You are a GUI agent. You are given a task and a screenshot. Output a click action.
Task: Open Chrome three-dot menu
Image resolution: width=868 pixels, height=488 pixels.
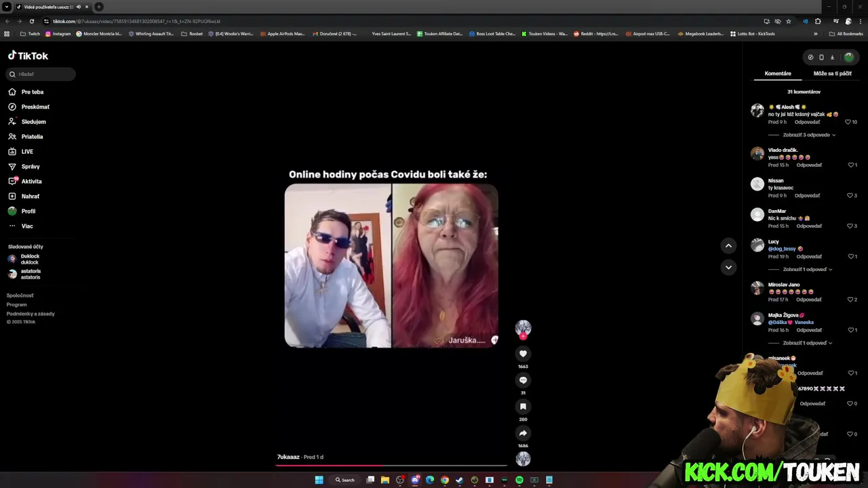click(x=859, y=21)
